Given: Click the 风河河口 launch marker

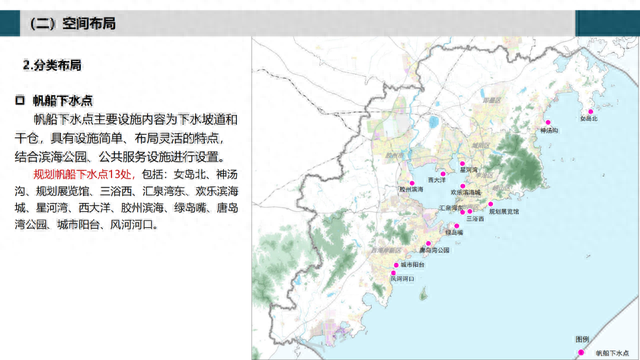Looking at the screenshot, I should [x=393, y=273].
